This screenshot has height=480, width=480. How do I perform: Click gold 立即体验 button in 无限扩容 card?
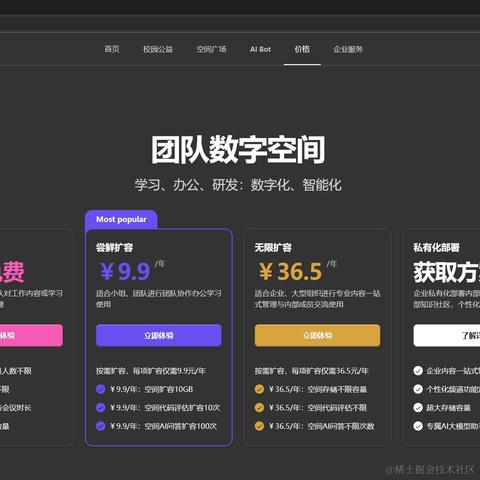(x=317, y=335)
